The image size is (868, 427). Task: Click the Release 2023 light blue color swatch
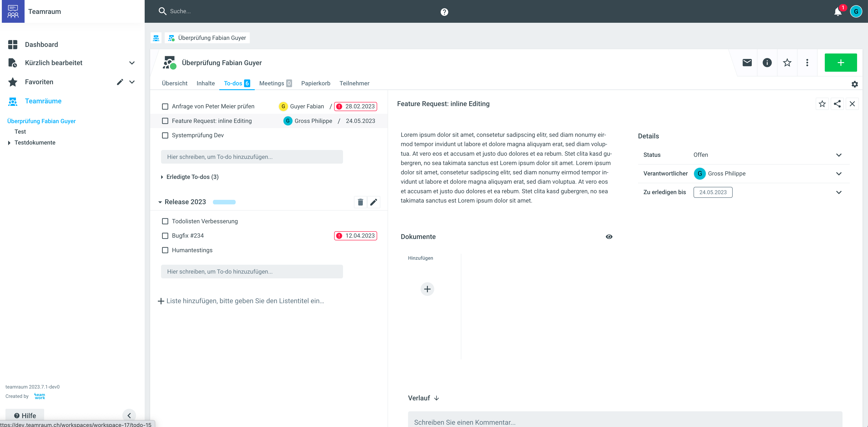[224, 202]
